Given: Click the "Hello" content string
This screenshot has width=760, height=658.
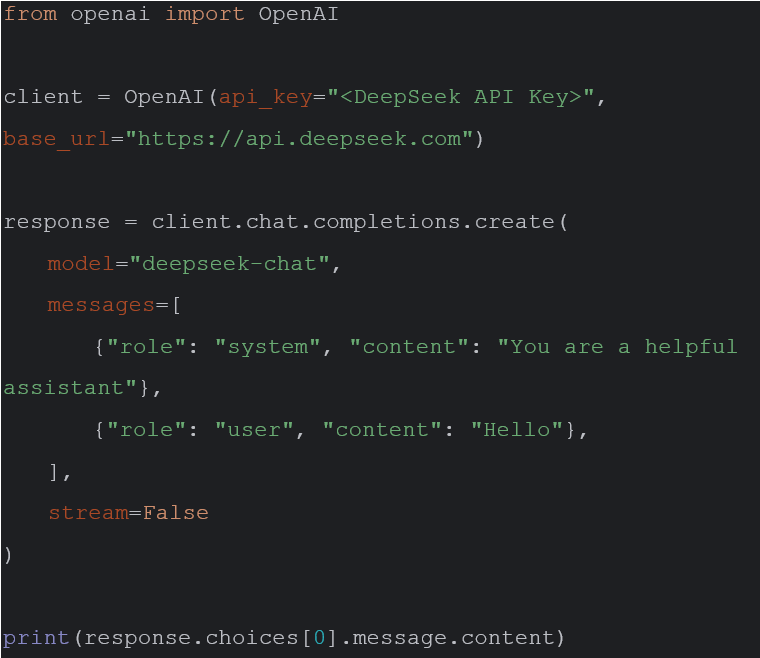Looking at the screenshot, I should [517, 430].
